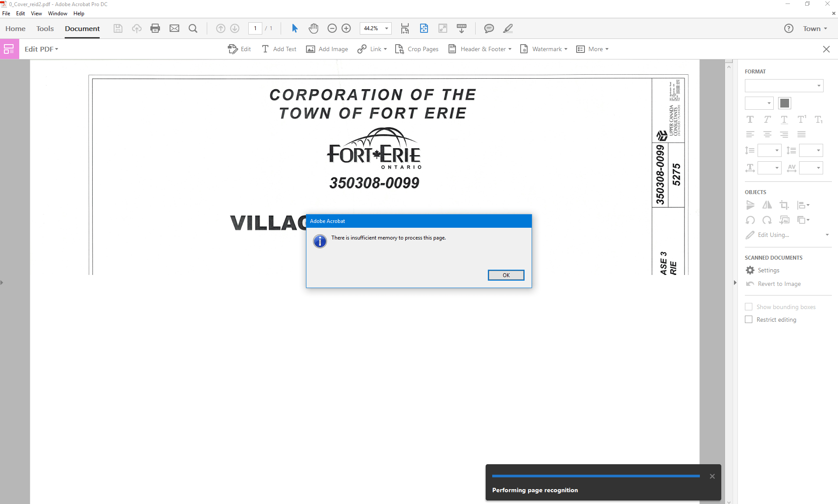Image resolution: width=838 pixels, height=504 pixels.
Task: Click OK on the insufficient memory dialog
Action: [x=506, y=275]
